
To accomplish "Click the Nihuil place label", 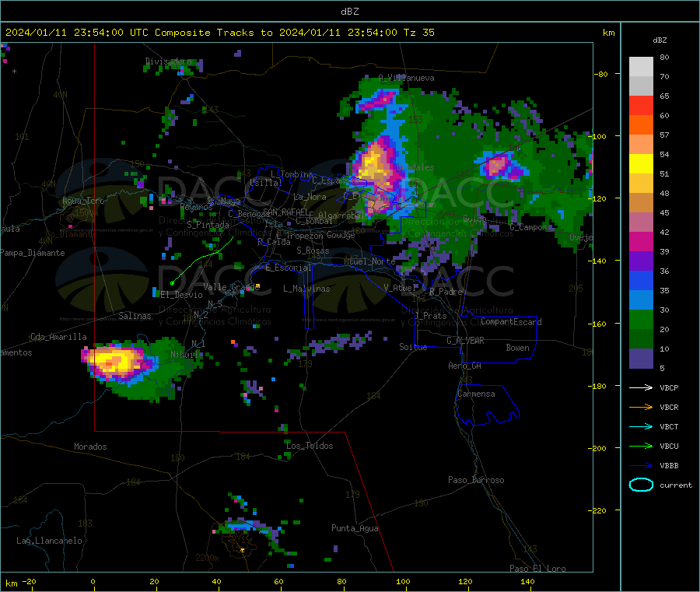I will (184, 355).
